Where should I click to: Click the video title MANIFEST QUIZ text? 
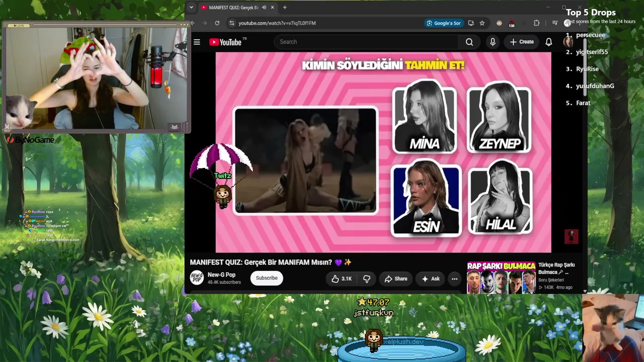(271, 262)
